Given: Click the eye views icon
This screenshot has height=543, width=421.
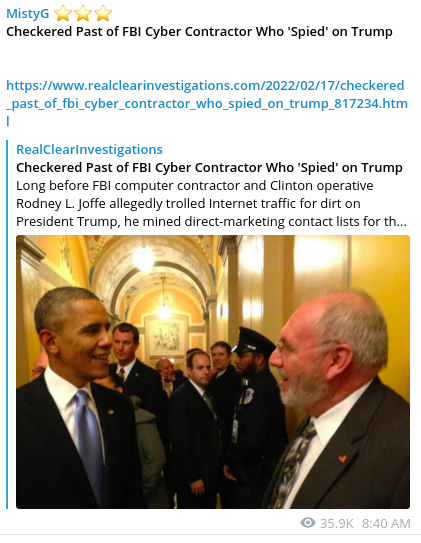Looking at the screenshot, I should click(307, 523).
